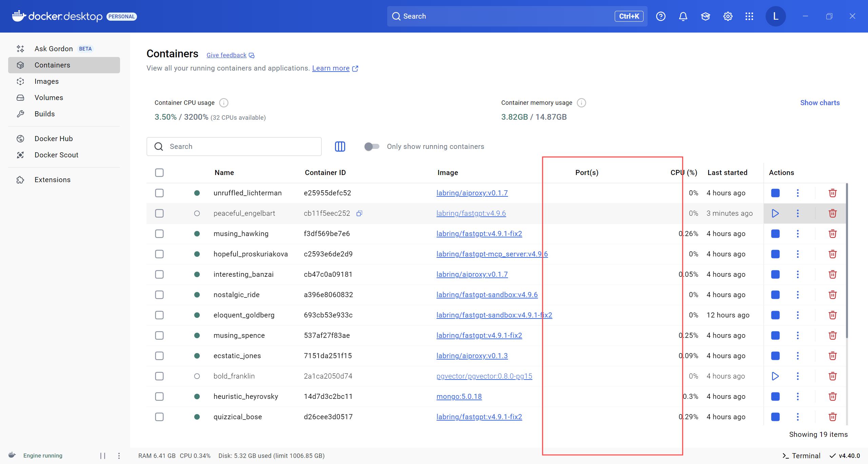Open Docker Scout in the sidebar
This screenshot has width=868, height=464.
coord(56,155)
